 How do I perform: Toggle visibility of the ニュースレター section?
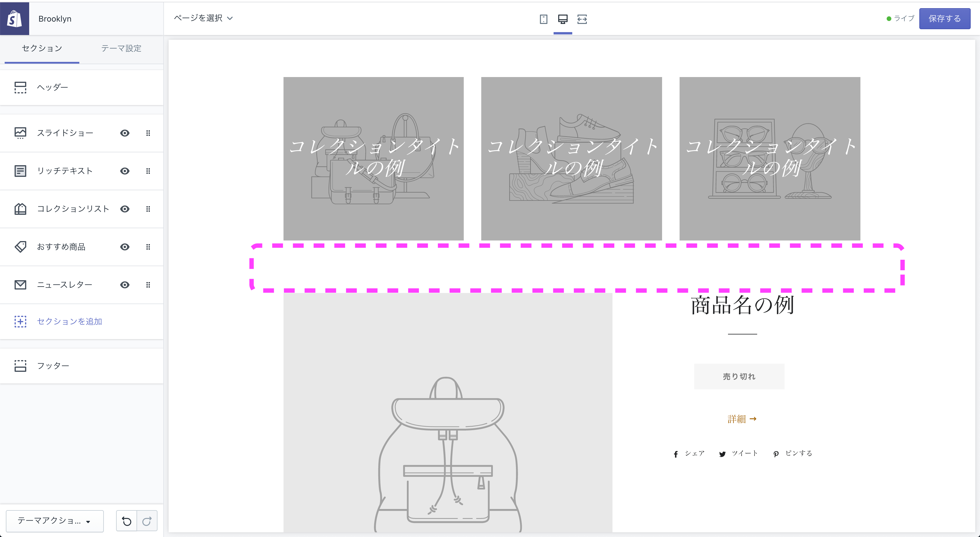[125, 285]
